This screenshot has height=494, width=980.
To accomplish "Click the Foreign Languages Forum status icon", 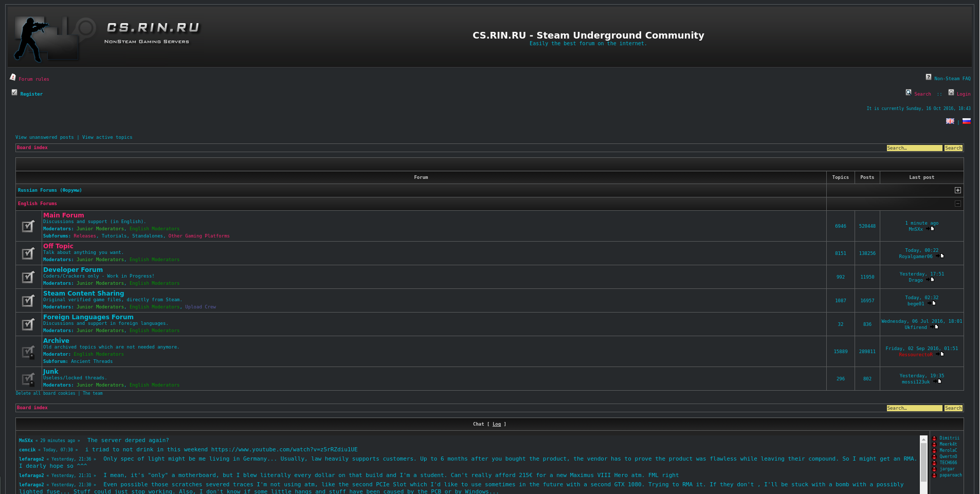I will point(28,324).
